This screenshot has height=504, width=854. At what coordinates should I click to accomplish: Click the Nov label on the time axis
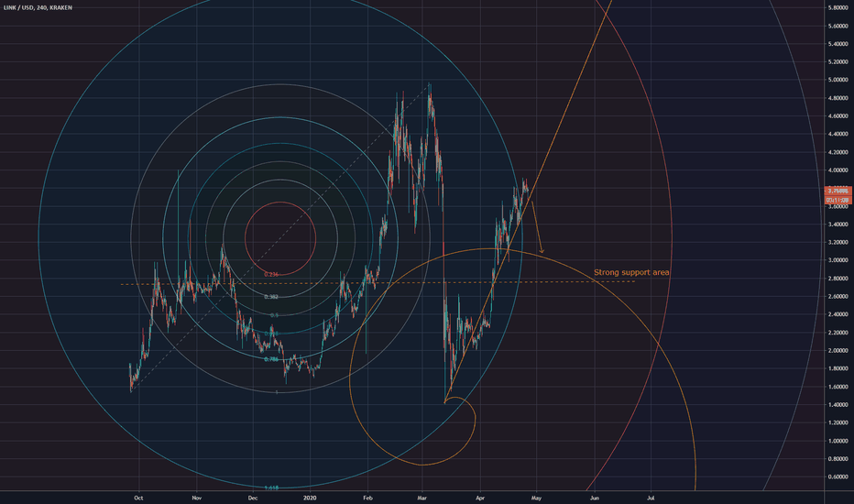coord(197,498)
